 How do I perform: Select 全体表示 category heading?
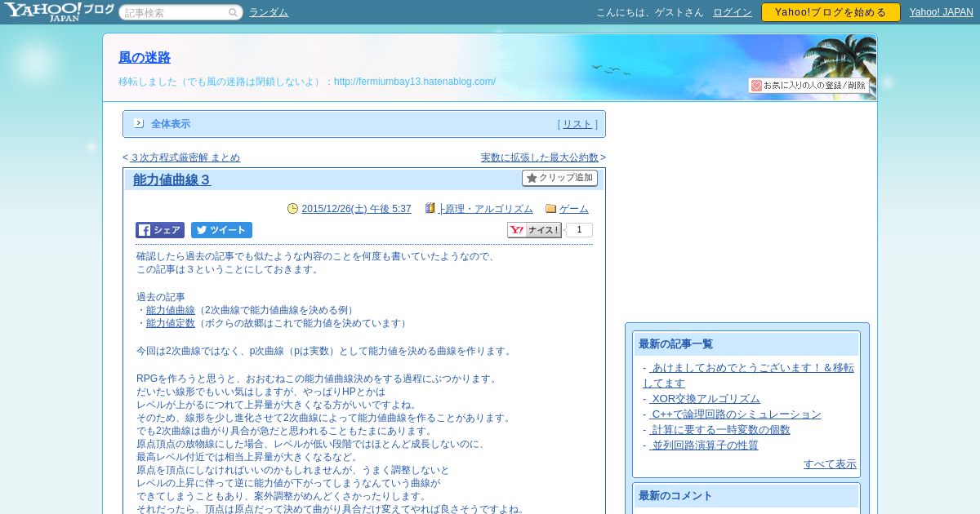point(171,124)
